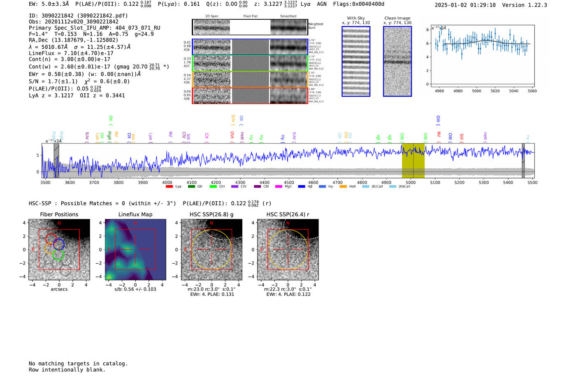Image resolution: width=576 pixels, height=392 pixels.
Task: Select the ID: 3090221842 line
Action: (x=78, y=16)
